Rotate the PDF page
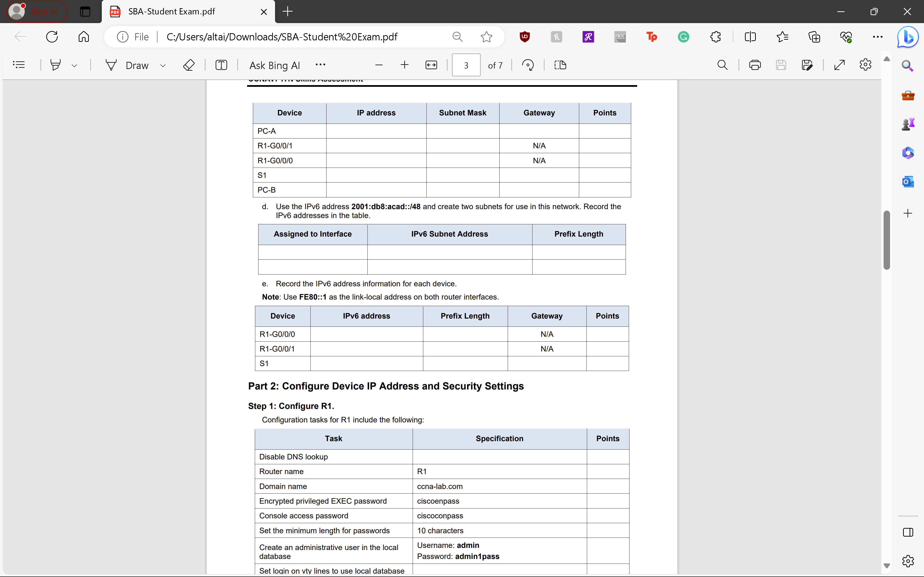This screenshot has width=924, height=577. (x=528, y=65)
